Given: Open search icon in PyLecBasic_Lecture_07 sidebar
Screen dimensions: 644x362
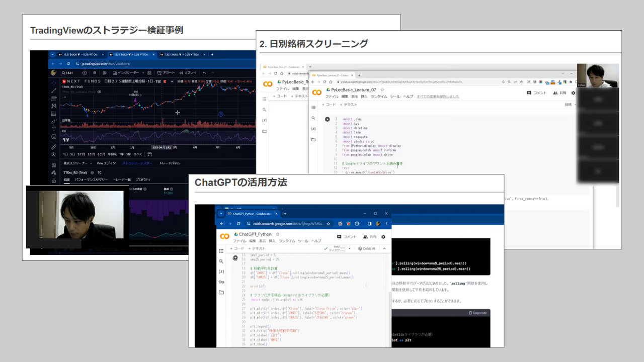Looking at the screenshot, I should [313, 118].
